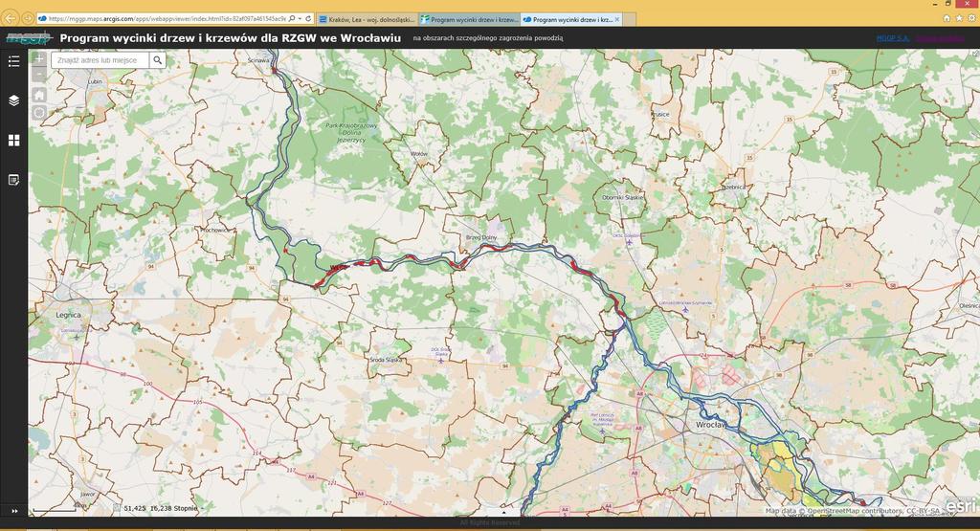Click the 'Brzeg Dolny' town label
This screenshot has width=980, height=531.
point(481,238)
